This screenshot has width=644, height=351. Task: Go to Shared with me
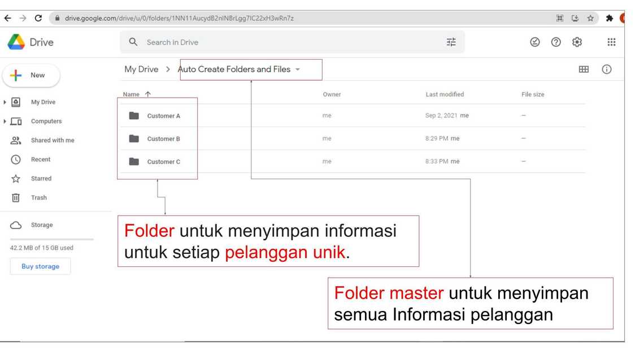point(52,141)
